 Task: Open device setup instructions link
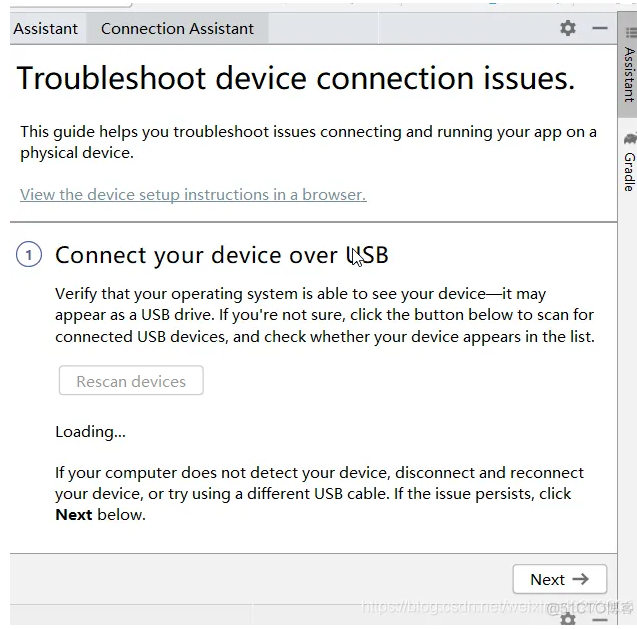pyautogui.click(x=193, y=194)
